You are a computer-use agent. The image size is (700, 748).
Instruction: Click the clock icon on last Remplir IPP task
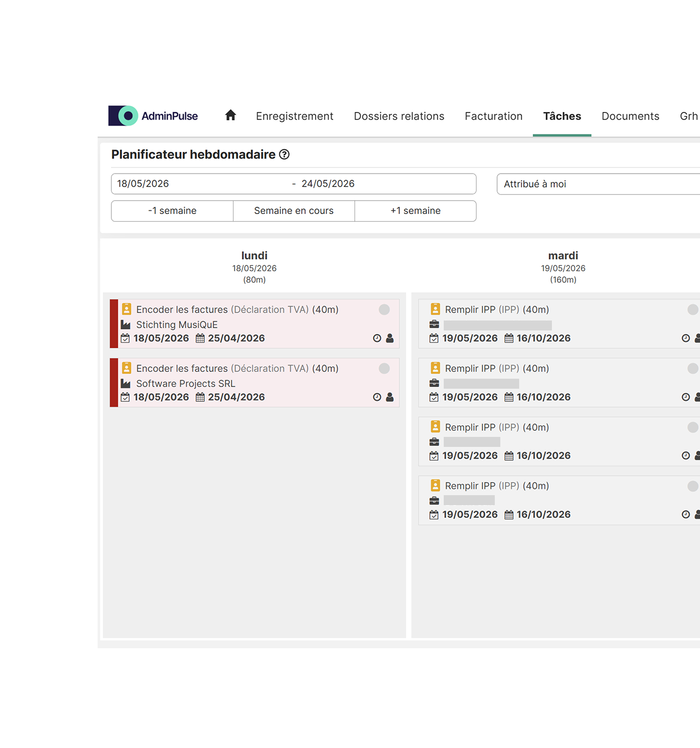[686, 515]
